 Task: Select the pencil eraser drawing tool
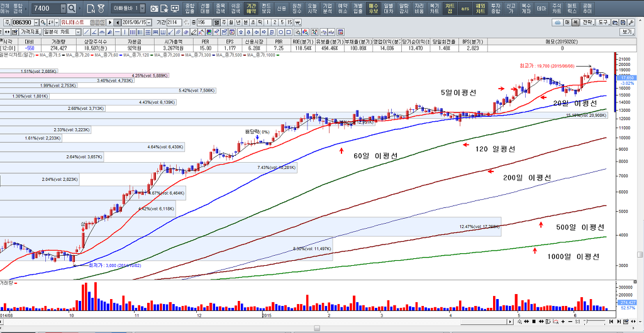pyautogui.click(x=193, y=31)
